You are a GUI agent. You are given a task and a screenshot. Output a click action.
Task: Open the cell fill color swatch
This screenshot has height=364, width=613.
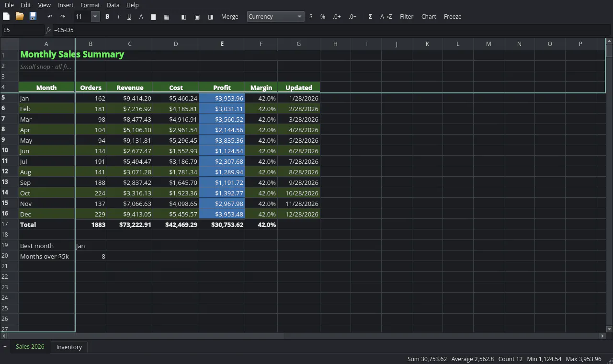153,16
